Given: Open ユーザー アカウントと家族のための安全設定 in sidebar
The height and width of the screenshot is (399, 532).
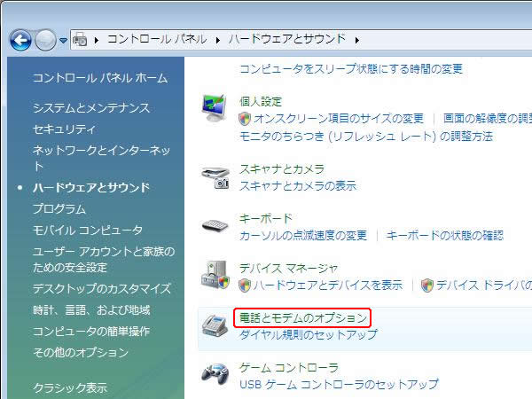Looking at the screenshot, I should [104, 260].
